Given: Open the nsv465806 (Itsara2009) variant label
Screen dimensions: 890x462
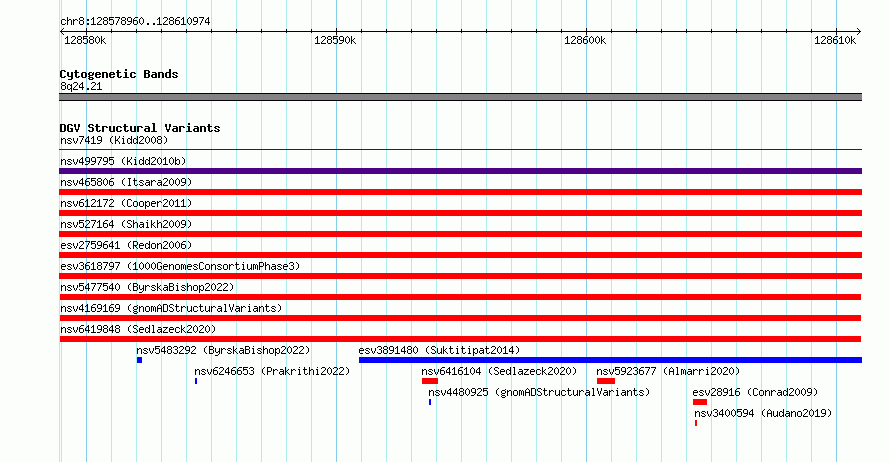Looking at the screenshot, I should coord(126,182).
